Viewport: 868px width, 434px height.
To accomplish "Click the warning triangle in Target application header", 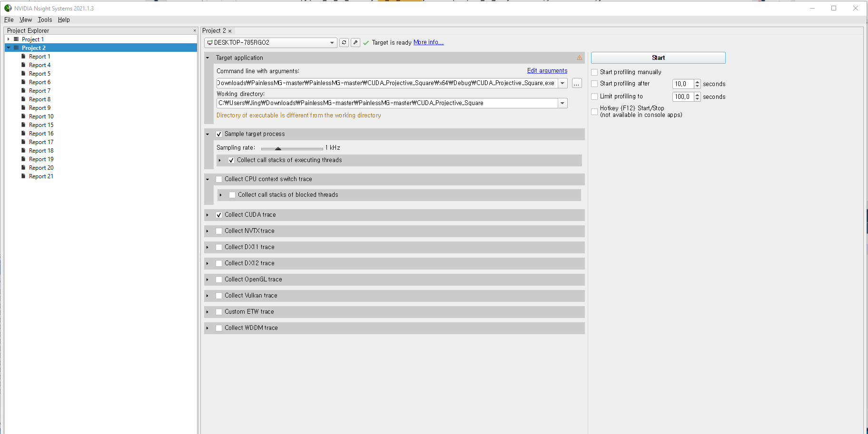I will pyautogui.click(x=579, y=58).
